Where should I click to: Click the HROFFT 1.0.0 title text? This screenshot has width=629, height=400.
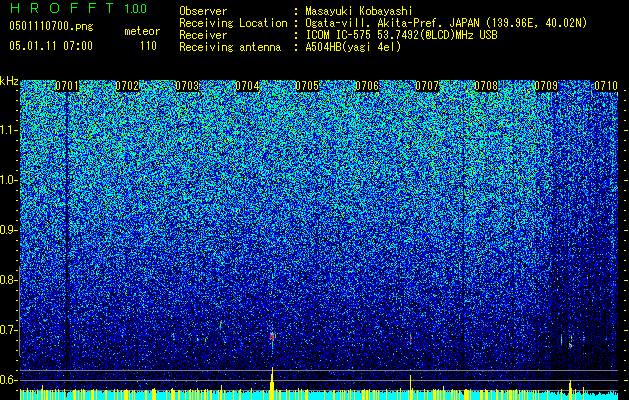[79, 8]
